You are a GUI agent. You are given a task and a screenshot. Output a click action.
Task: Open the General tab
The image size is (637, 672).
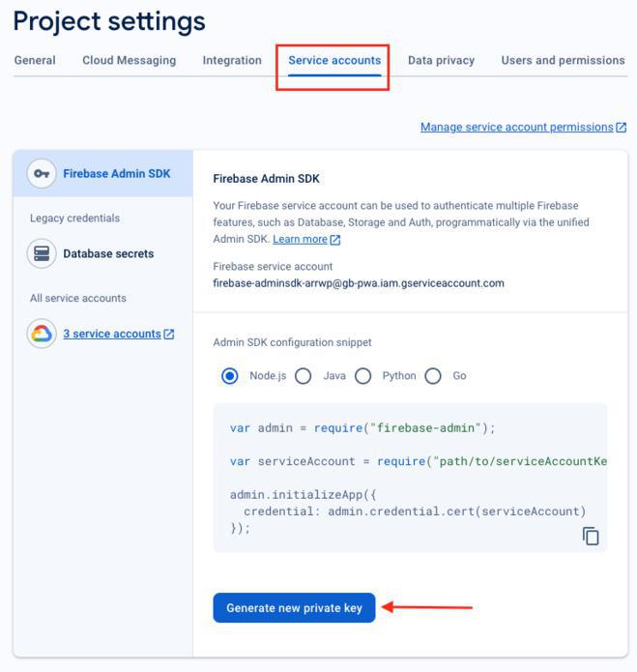point(35,60)
